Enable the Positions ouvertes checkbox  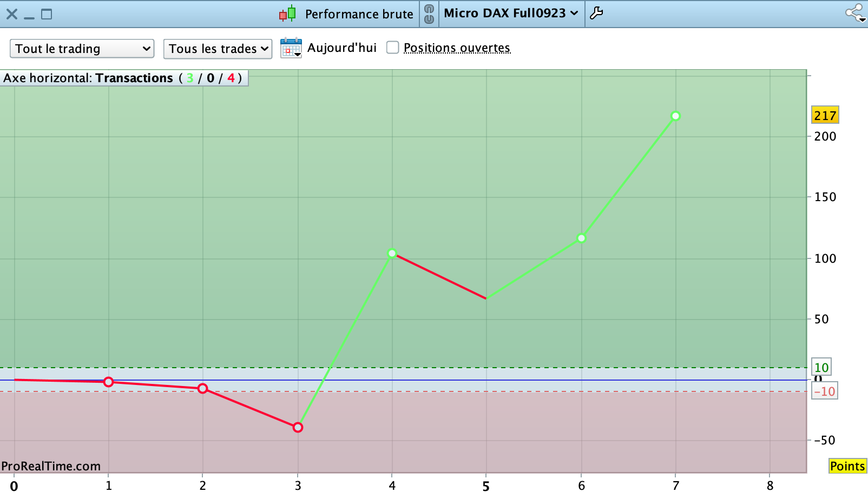pyautogui.click(x=393, y=48)
